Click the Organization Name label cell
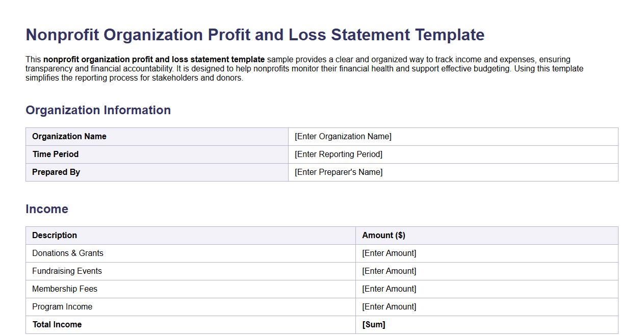 [69, 136]
